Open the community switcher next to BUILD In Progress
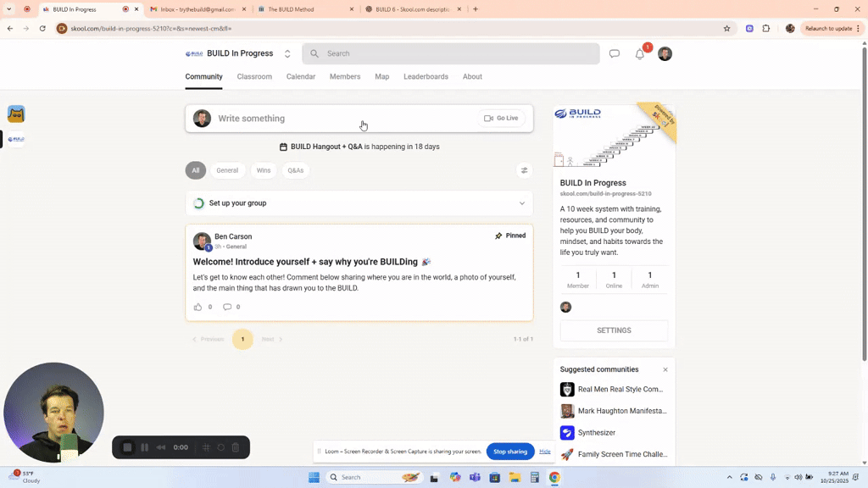 click(287, 53)
